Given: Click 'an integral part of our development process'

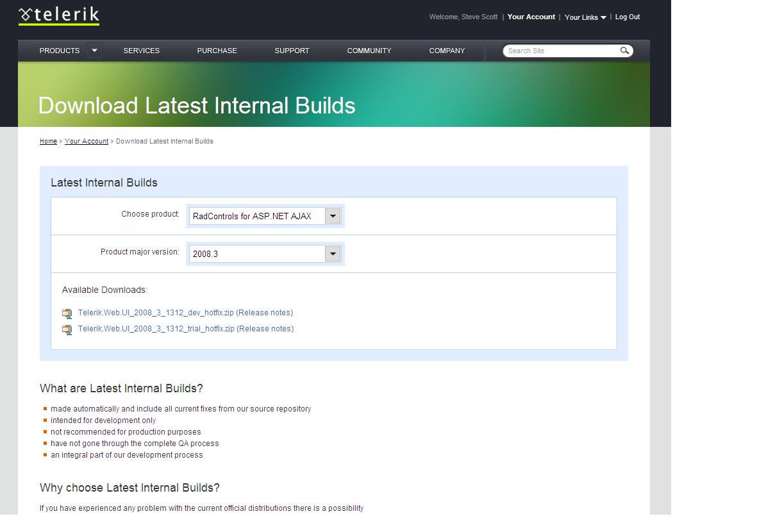Looking at the screenshot, I should (x=127, y=455).
